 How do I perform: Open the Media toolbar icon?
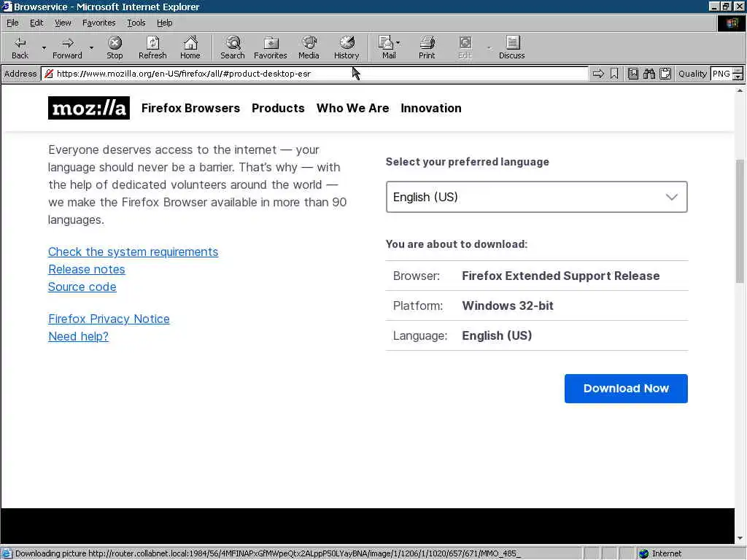click(309, 47)
